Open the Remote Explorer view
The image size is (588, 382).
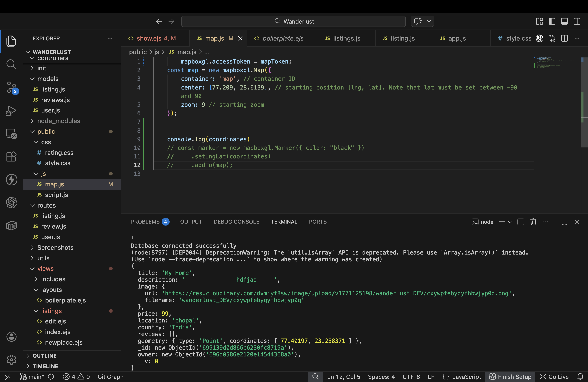[x=11, y=134]
